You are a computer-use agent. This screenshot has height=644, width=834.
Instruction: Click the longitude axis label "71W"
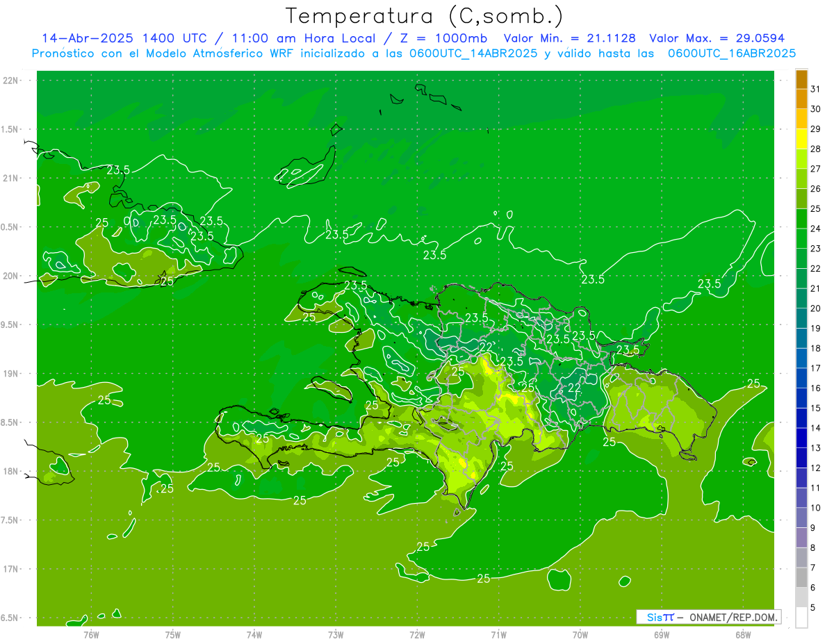[x=498, y=634]
